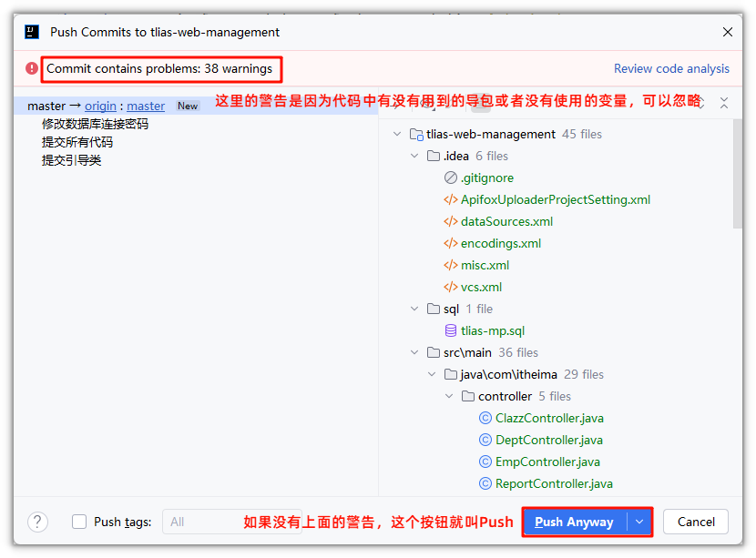Click Review code analysis link

(671, 68)
